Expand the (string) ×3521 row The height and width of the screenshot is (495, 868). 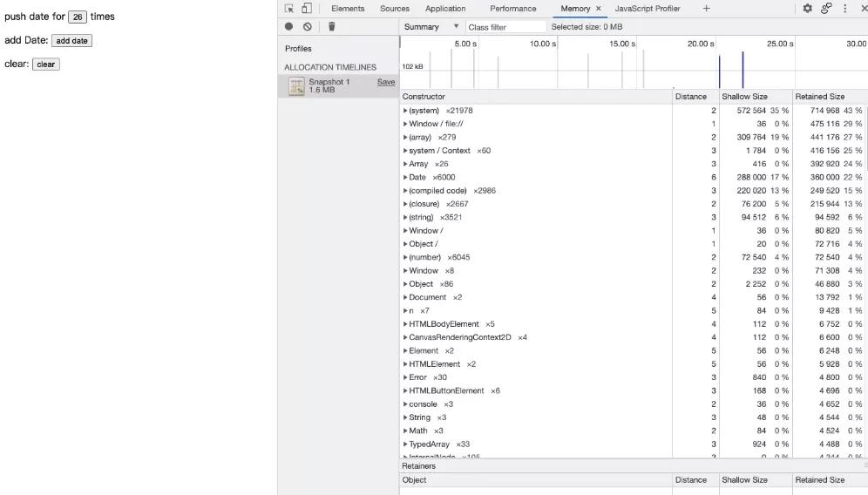[x=405, y=217]
